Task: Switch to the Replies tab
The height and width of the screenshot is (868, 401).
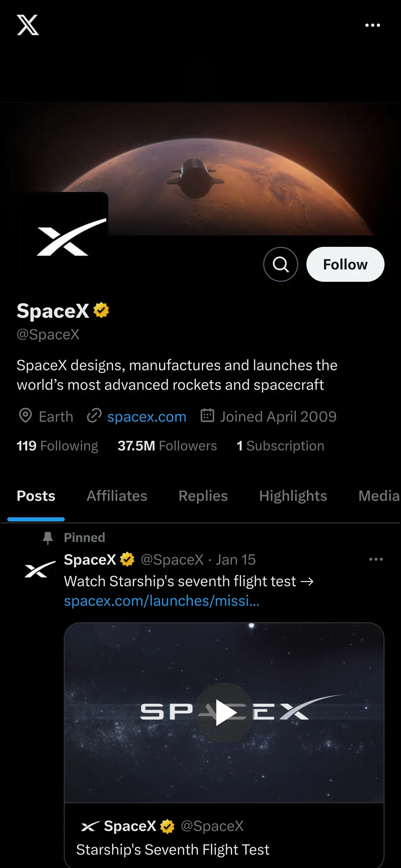Action: pos(203,496)
